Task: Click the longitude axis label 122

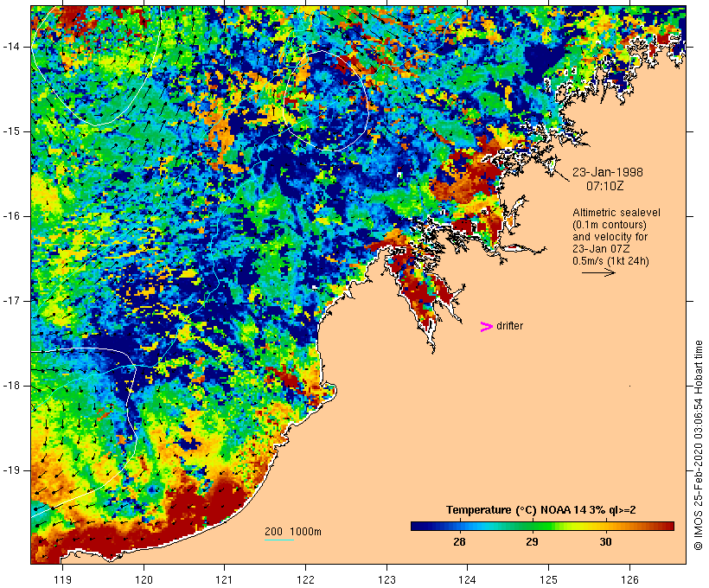Action: pyautogui.click(x=306, y=579)
